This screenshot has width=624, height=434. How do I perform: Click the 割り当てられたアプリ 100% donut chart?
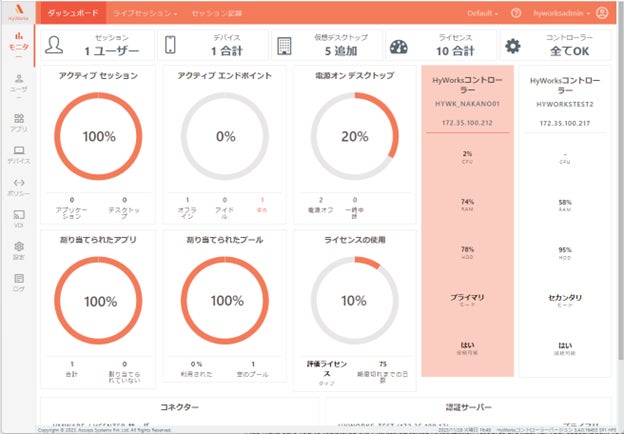coord(98,300)
